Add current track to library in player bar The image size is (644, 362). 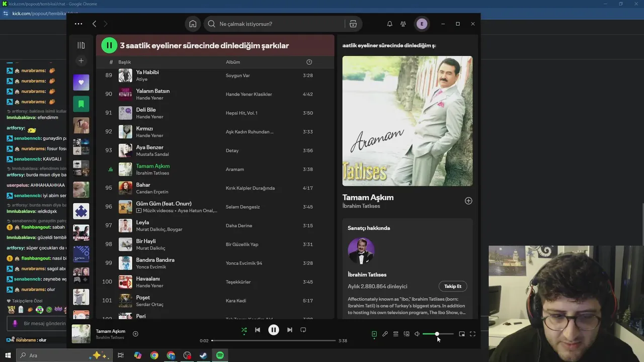point(135,334)
